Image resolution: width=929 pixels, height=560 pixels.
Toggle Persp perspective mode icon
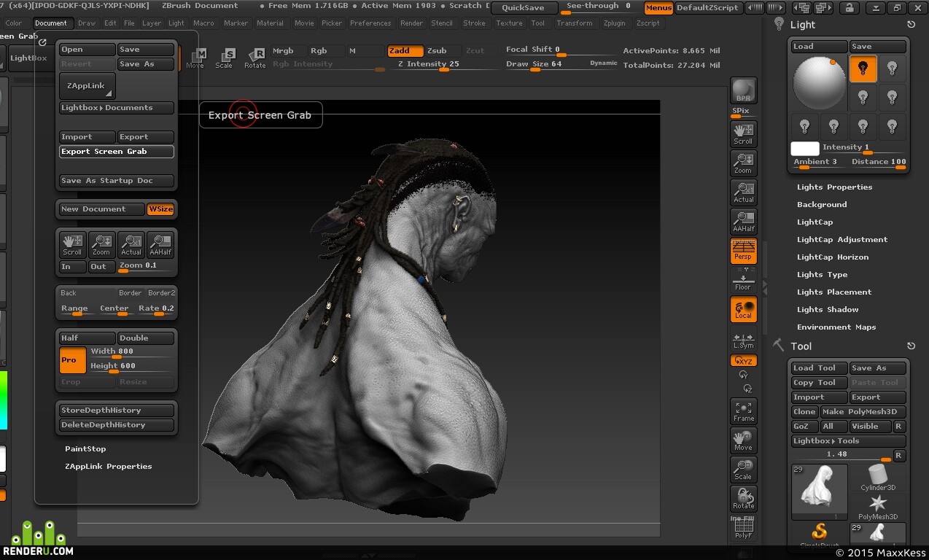(743, 251)
